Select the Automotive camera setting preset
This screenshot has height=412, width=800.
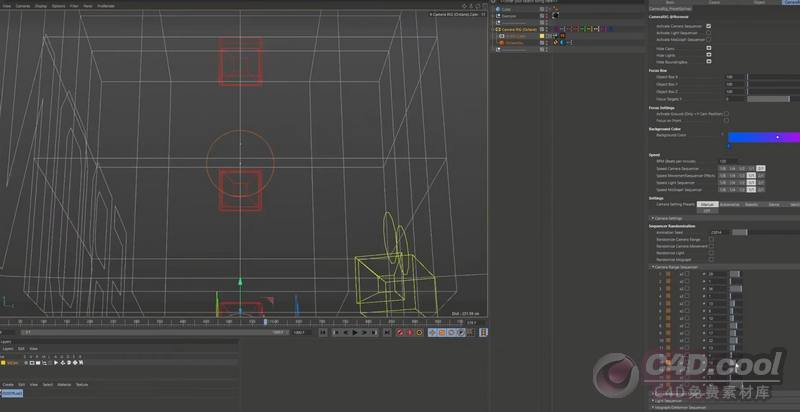(729, 204)
